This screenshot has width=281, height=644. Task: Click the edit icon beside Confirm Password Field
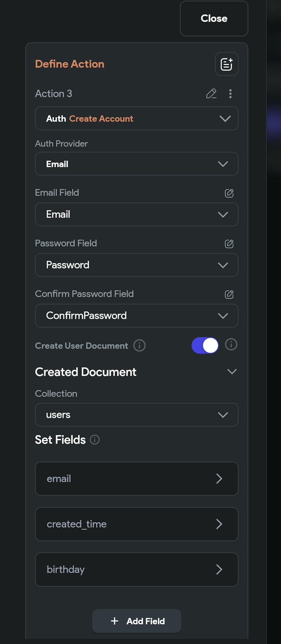(x=229, y=294)
